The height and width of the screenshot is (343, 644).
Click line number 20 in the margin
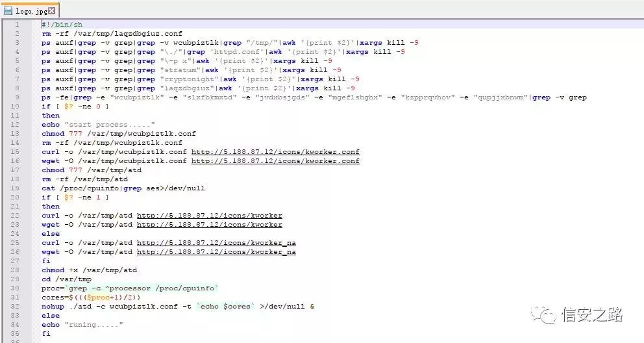pos(15,197)
